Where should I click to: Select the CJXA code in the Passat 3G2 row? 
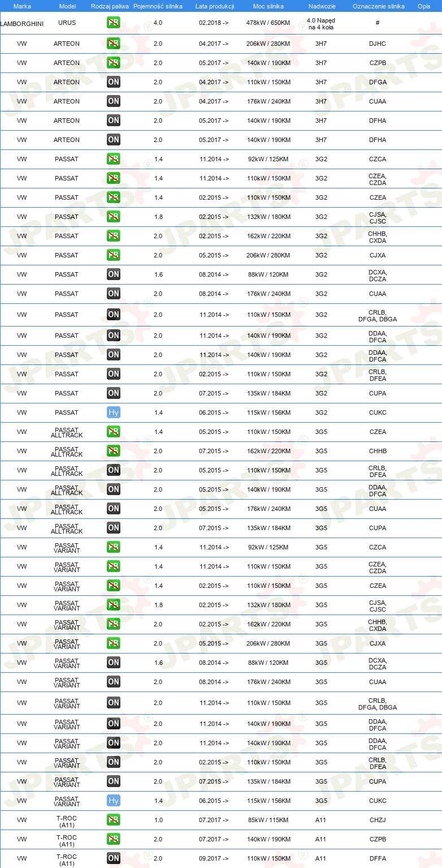378,255
